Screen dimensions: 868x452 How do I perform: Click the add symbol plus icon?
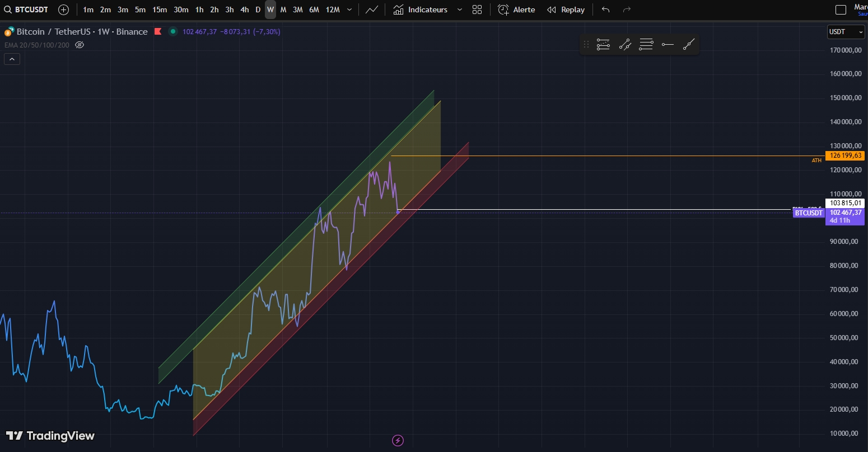coord(64,10)
